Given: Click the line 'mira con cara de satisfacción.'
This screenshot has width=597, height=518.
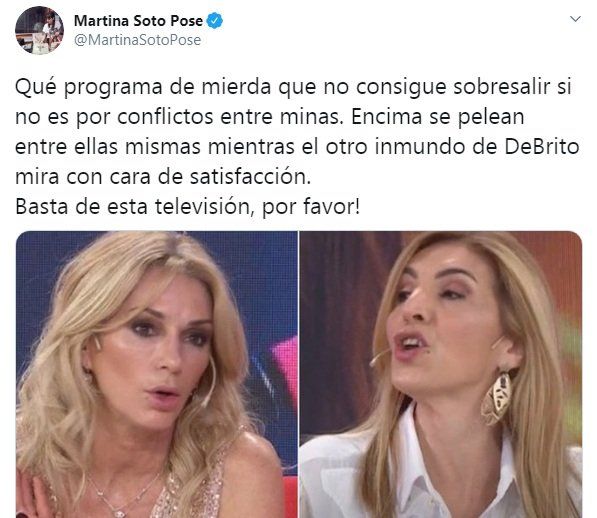Looking at the screenshot, I should point(163,177).
